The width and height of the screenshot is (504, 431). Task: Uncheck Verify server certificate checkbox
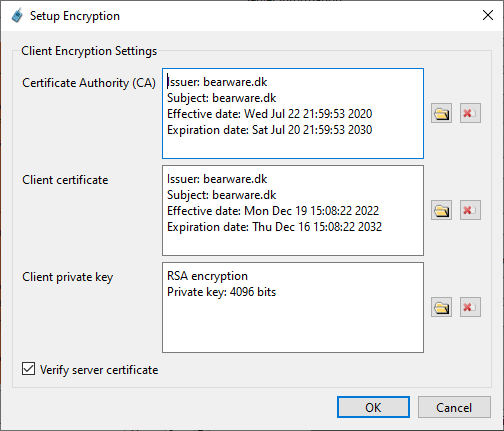28,369
